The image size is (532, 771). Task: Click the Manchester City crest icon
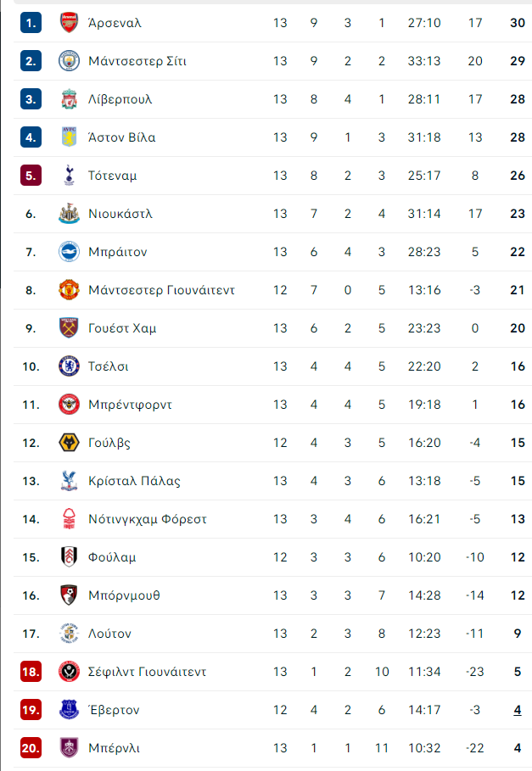[69, 61]
